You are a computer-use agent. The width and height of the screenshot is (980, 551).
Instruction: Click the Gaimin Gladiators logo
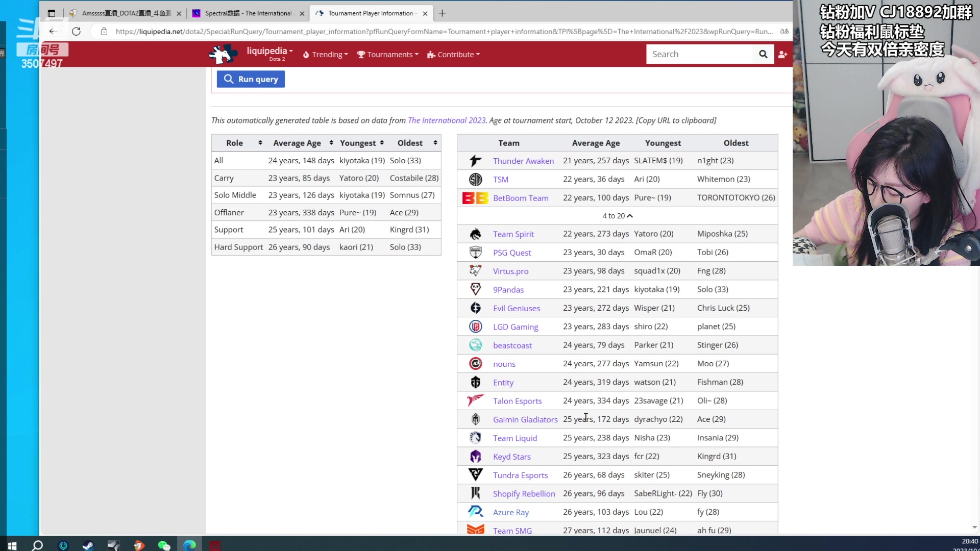[x=475, y=419]
